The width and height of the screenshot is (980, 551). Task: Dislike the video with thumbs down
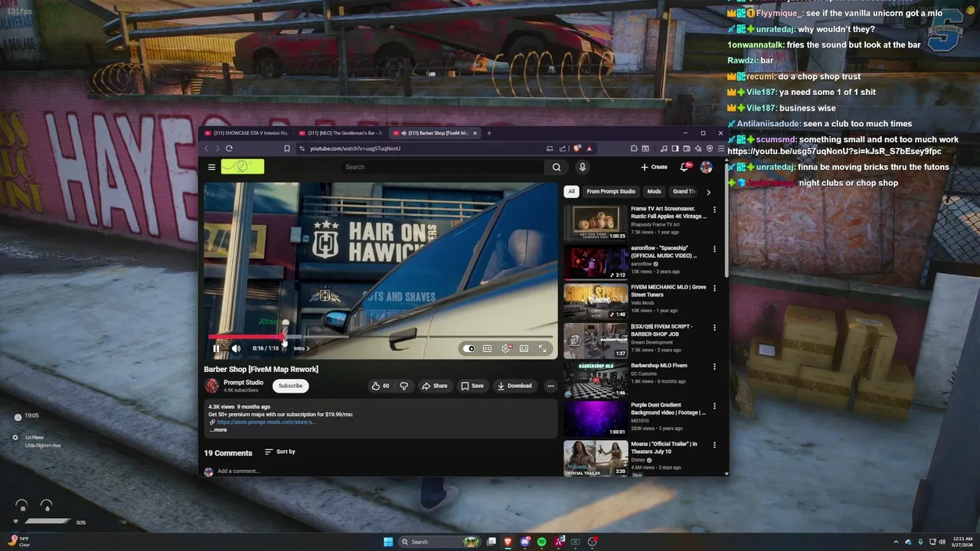click(x=403, y=386)
